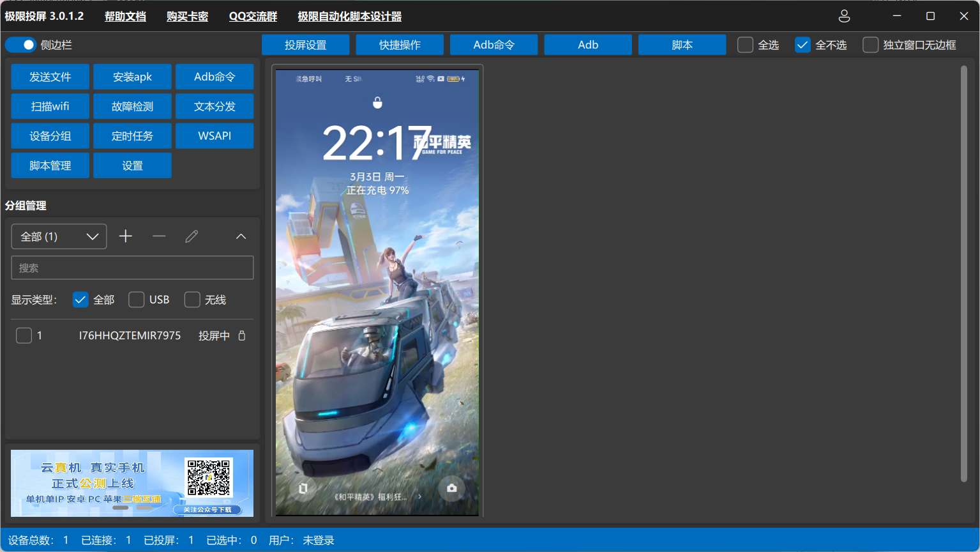980x552 pixels.
Task: Maximize the 极限投屏 window
Action: [930, 16]
